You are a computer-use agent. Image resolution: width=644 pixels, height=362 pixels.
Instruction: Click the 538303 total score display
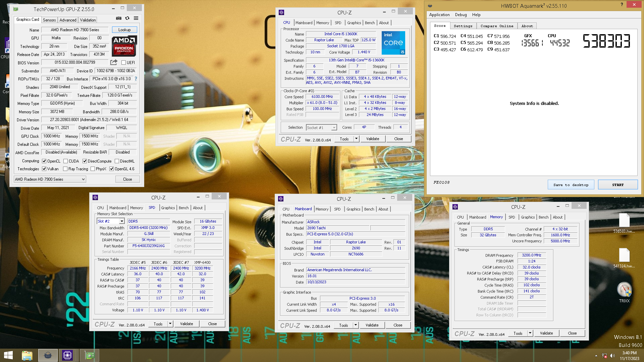(x=606, y=41)
